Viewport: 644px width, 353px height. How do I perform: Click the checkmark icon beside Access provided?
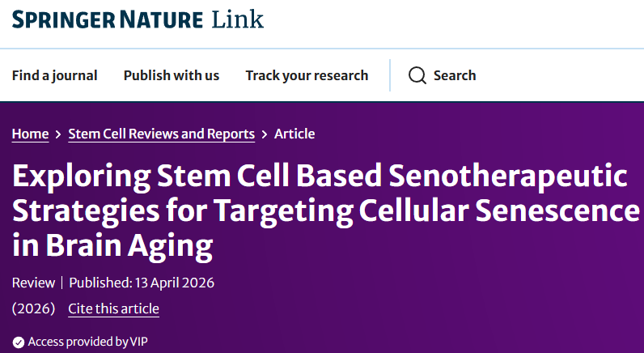(x=19, y=342)
